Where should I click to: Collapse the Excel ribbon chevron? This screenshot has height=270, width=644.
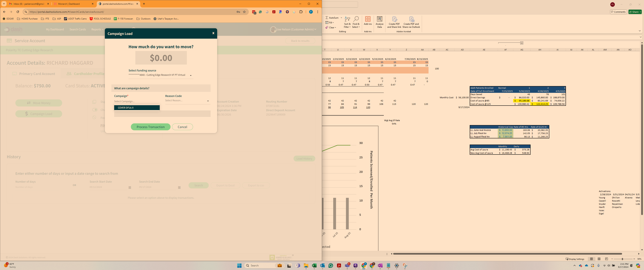[x=640, y=31]
